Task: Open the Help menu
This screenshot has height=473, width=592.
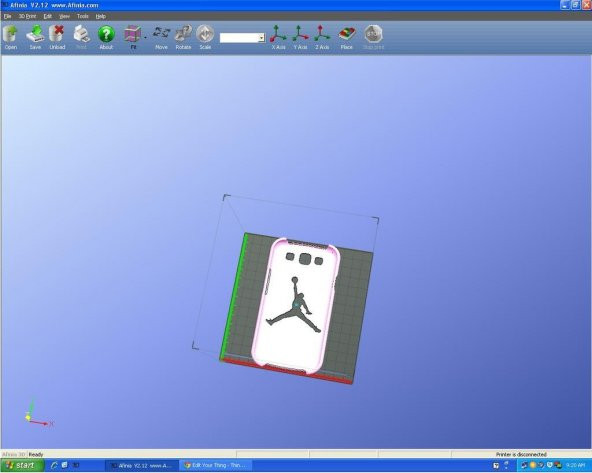Action: pyautogui.click(x=100, y=16)
